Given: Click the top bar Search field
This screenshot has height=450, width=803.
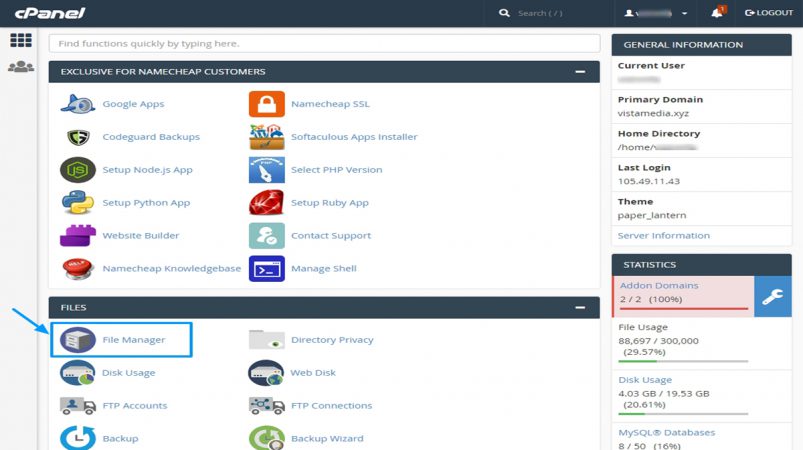Looking at the screenshot, I should tap(550, 13).
